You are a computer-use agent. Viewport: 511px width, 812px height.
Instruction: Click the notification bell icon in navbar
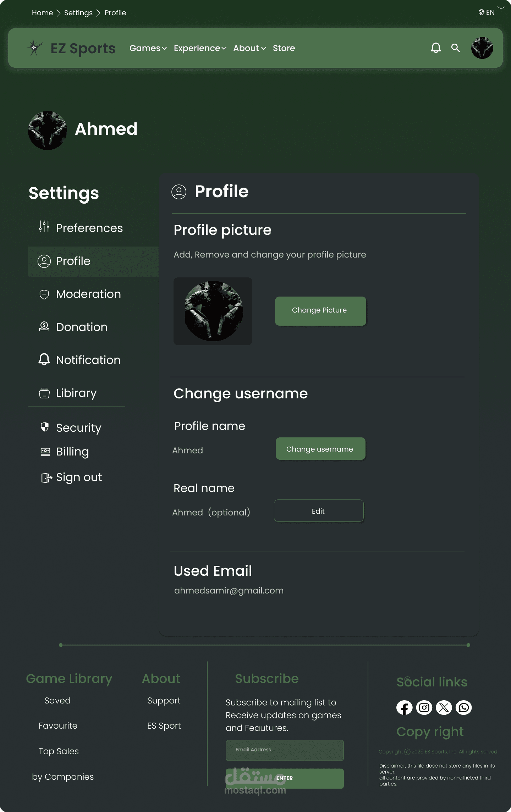click(436, 48)
